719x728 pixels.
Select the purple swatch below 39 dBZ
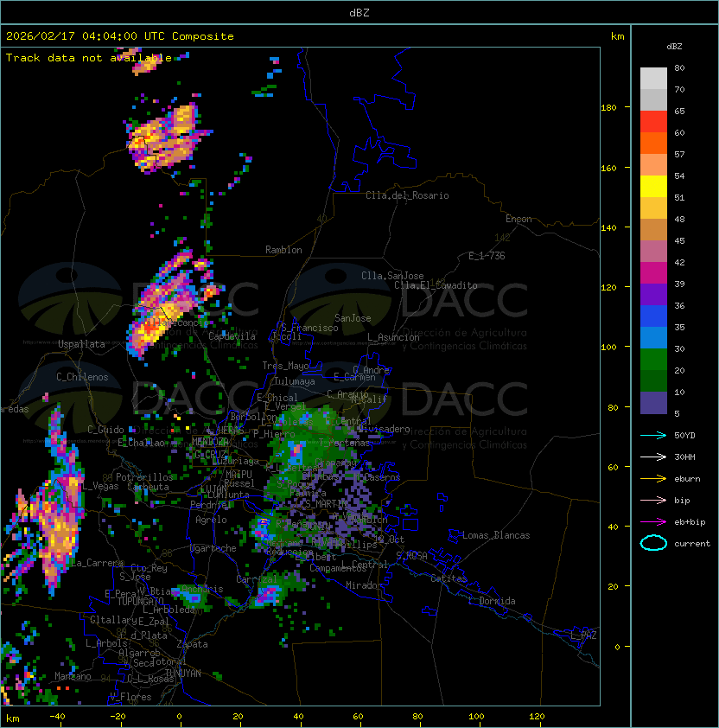(653, 294)
